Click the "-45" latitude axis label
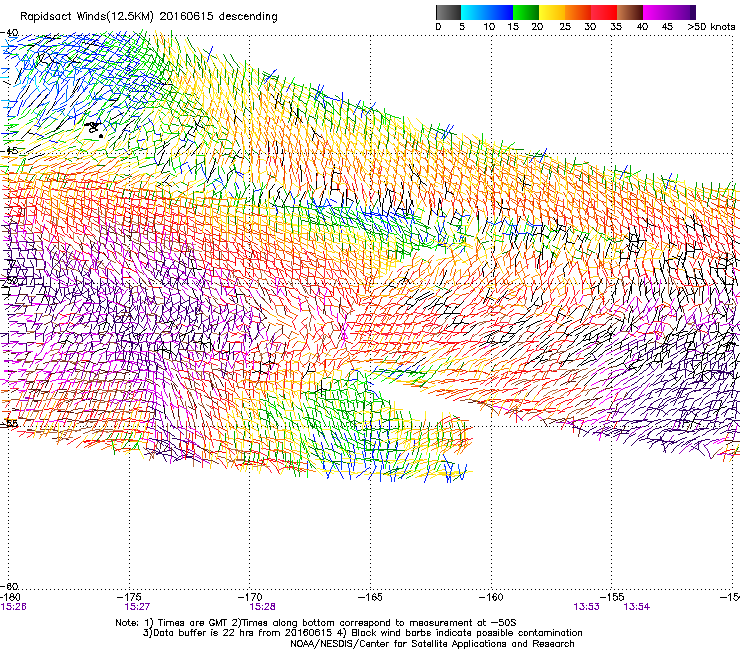 point(9,151)
